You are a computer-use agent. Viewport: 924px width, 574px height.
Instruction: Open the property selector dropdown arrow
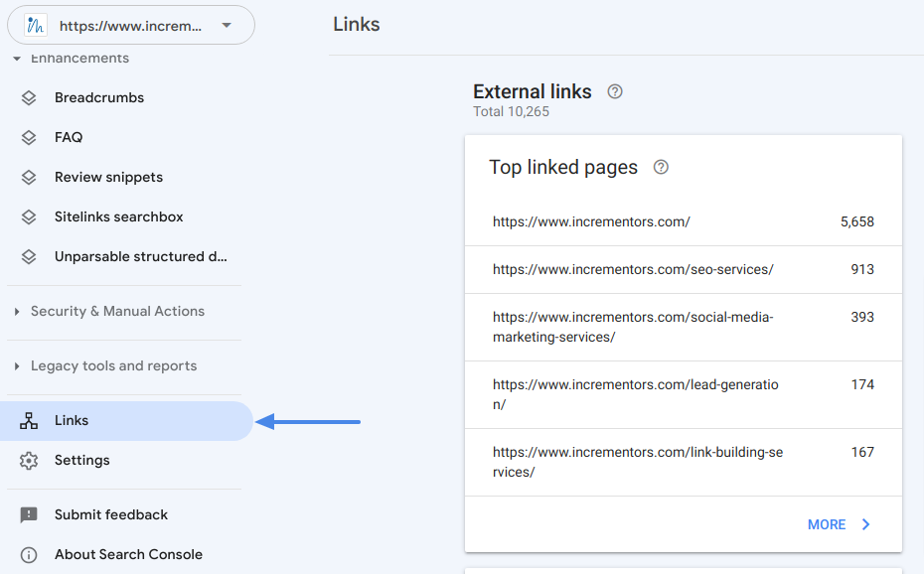pyautogui.click(x=227, y=25)
